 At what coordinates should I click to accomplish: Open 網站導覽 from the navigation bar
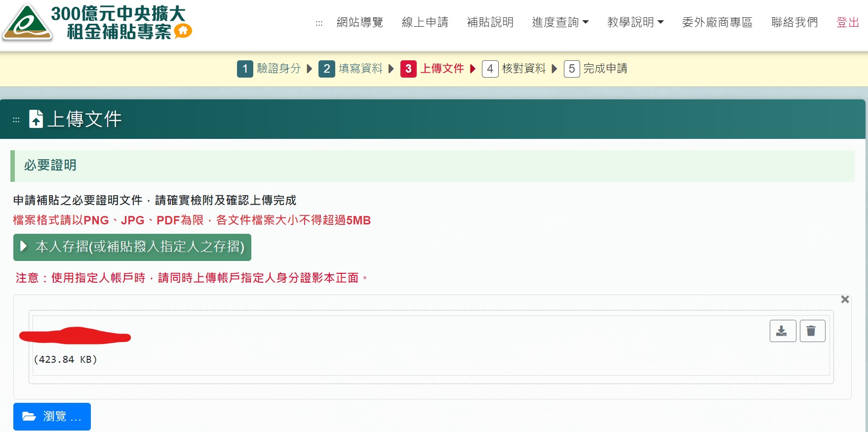click(359, 22)
